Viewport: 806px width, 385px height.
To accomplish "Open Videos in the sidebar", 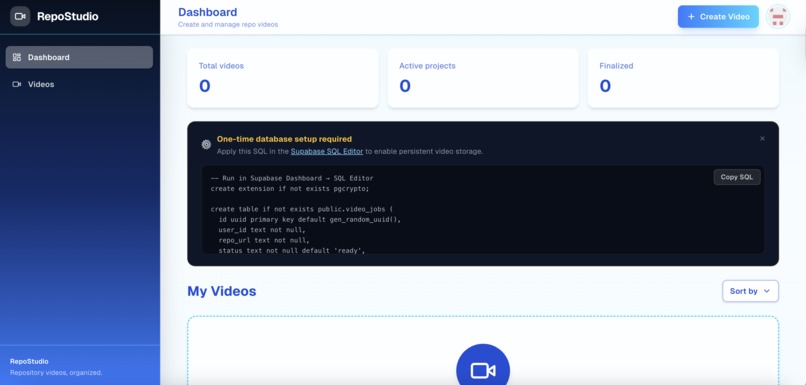I will tap(79, 84).
